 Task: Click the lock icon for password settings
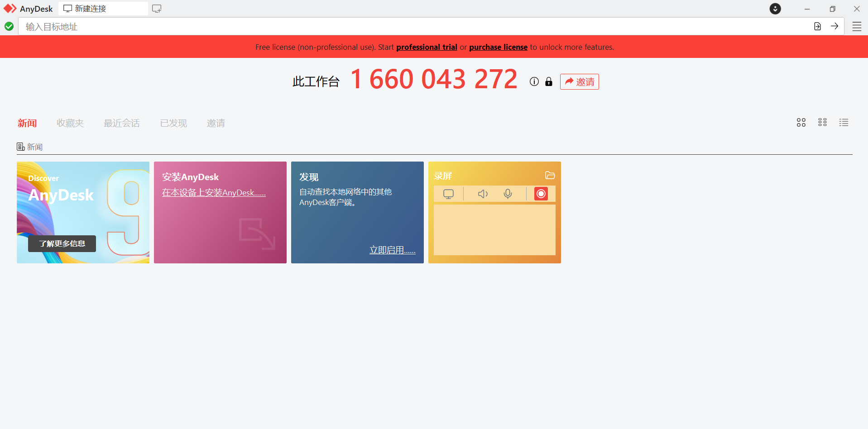click(549, 81)
